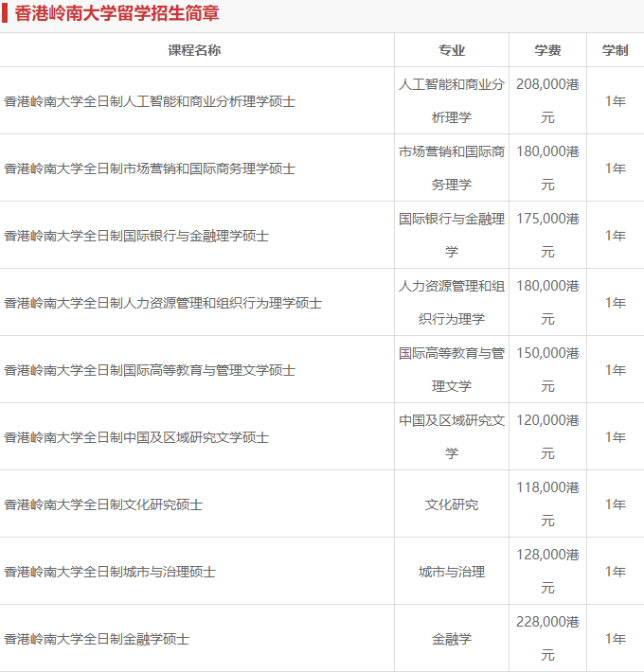Click the 228,000港元 tuition cell

pyautogui.click(x=547, y=639)
